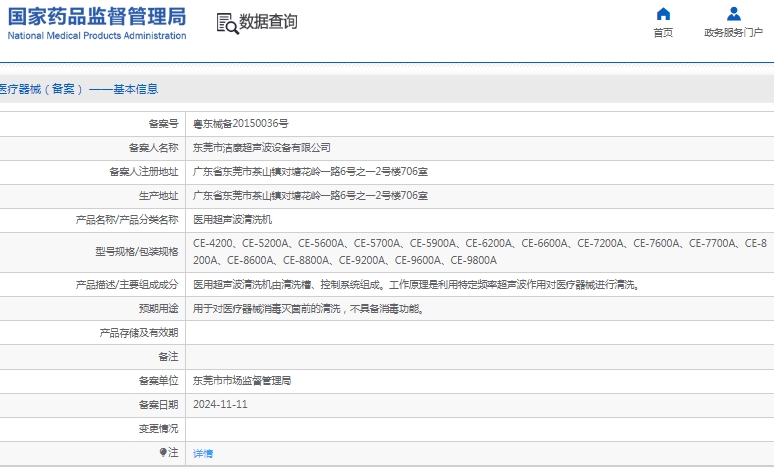Click the 备案单位 row label
This screenshot has height=470, width=774.
(x=158, y=381)
